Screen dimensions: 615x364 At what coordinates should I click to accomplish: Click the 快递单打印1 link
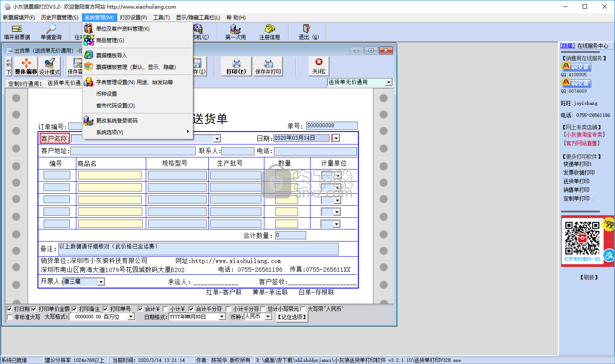click(x=577, y=164)
